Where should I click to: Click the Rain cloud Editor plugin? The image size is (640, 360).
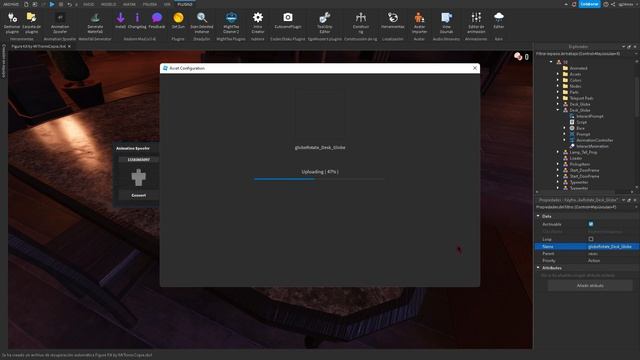499,20
